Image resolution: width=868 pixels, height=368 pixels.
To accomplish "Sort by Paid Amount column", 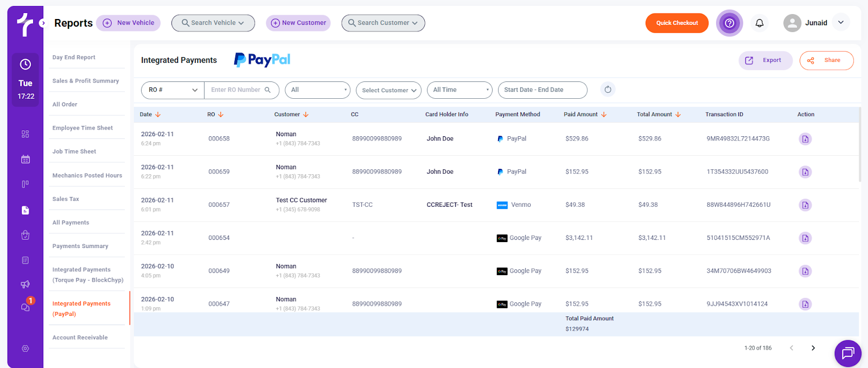I will point(585,115).
